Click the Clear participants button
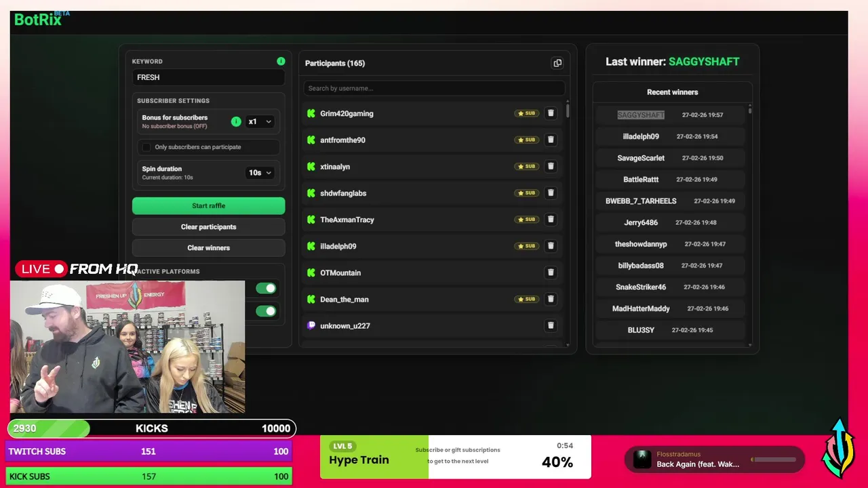The width and height of the screenshot is (868, 488). [x=208, y=227]
